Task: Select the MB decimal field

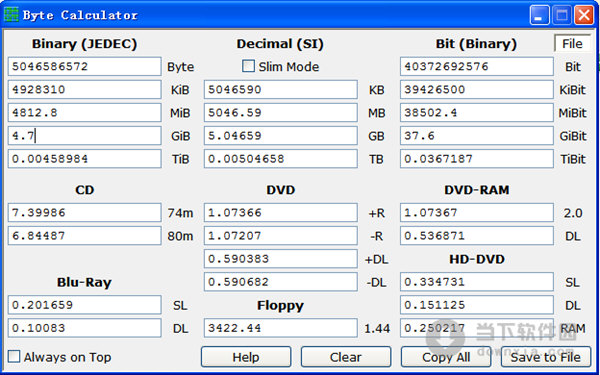Action: (x=280, y=112)
